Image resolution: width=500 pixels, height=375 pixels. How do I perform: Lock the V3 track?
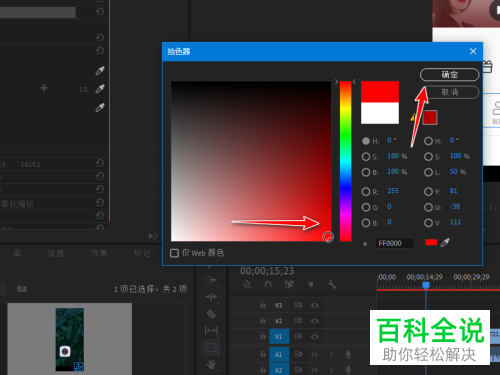point(263,305)
